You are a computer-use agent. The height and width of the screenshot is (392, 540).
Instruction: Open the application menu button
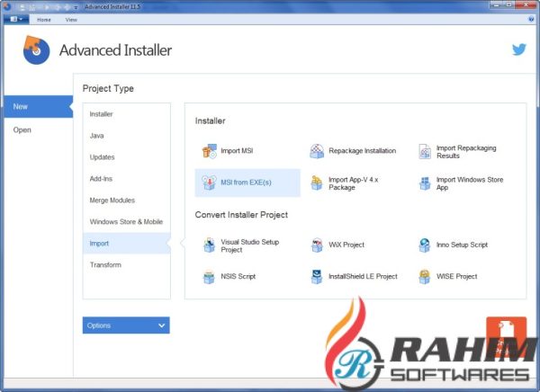click(x=16, y=19)
